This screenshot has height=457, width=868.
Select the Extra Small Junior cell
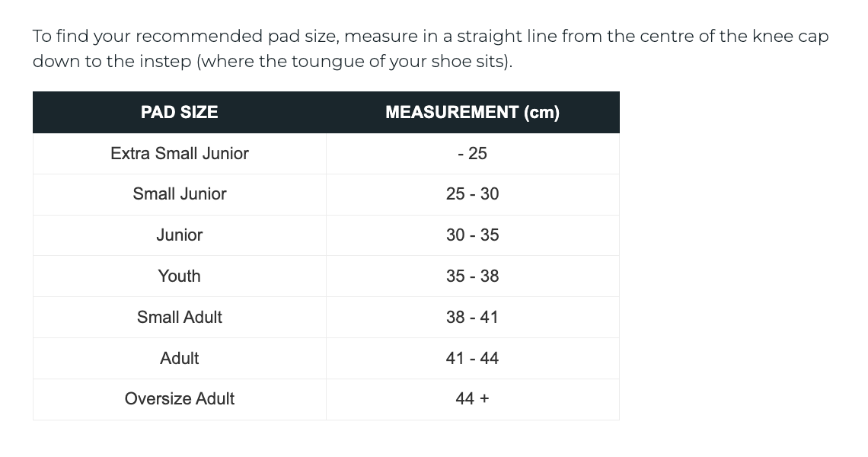coord(180,153)
